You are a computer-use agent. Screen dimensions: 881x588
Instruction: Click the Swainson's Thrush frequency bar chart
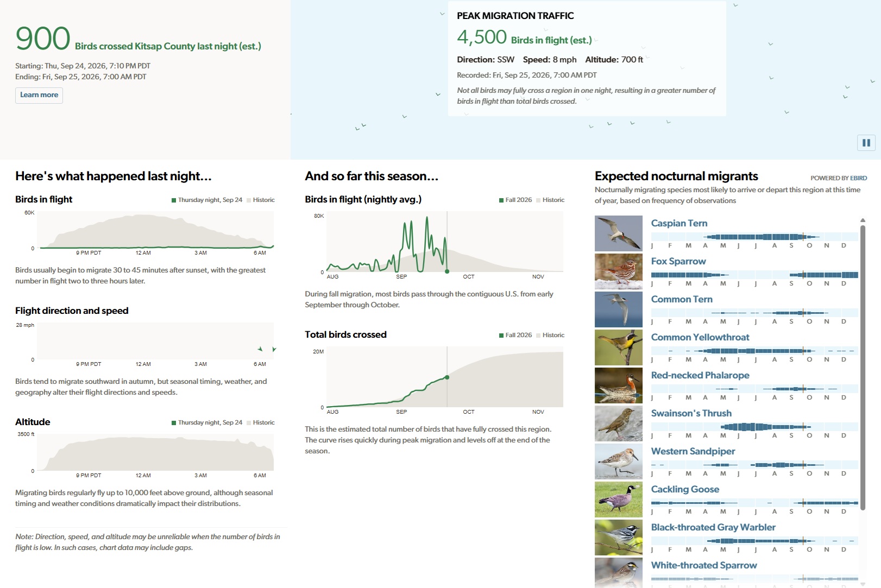754,427
